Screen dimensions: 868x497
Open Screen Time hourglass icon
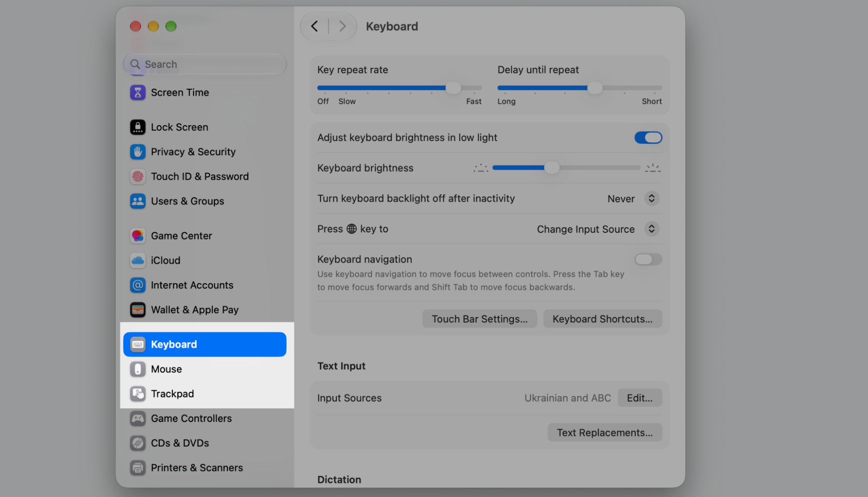(138, 93)
